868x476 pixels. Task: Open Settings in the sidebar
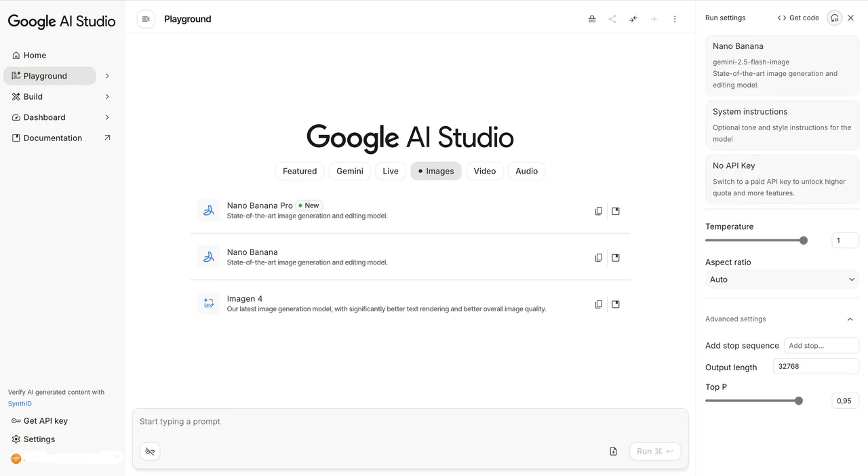coord(33,439)
